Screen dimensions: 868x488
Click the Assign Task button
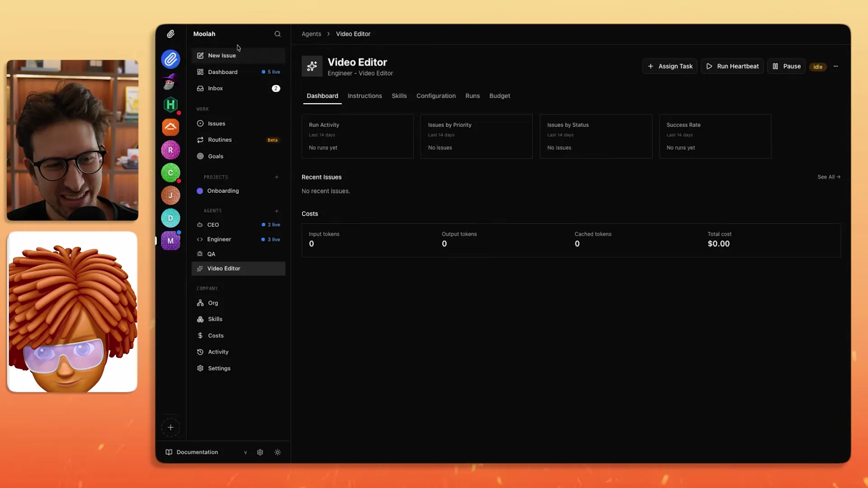tap(670, 66)
